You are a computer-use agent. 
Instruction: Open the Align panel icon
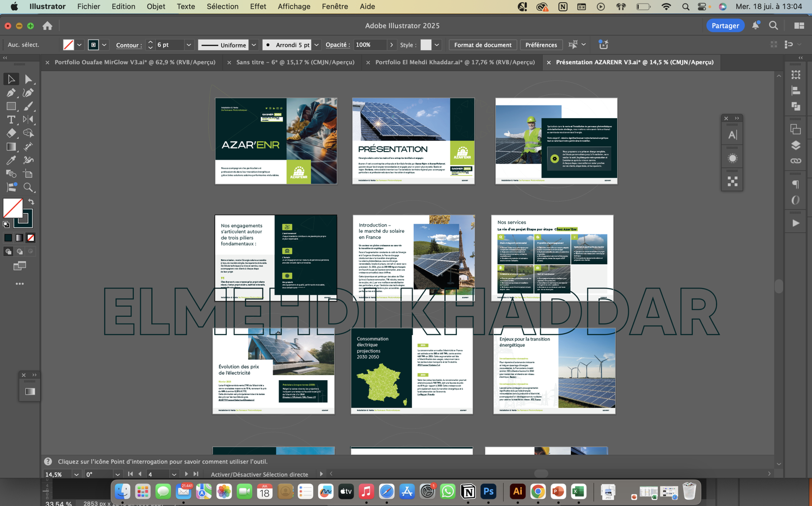coord(796,91)
